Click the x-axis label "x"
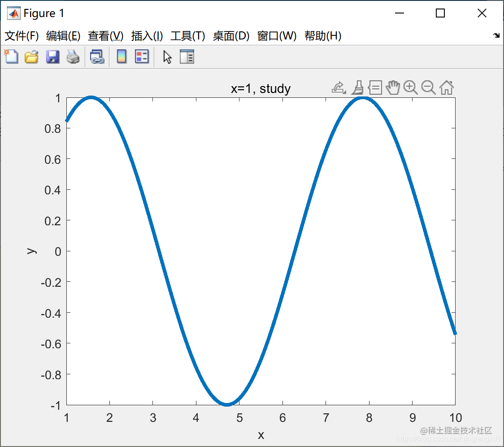This screenshot has width=504, height=447. pos(261,435)
